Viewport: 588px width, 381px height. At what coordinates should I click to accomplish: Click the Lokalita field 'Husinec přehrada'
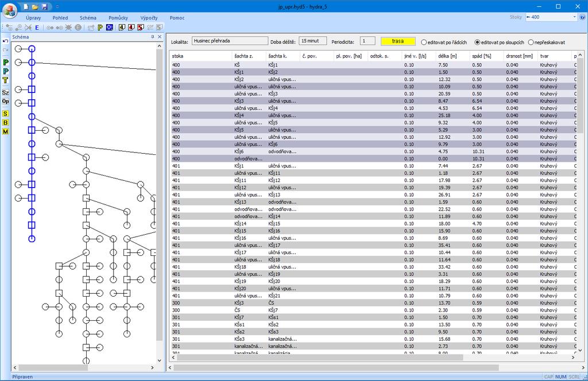[x=230, y=41]
